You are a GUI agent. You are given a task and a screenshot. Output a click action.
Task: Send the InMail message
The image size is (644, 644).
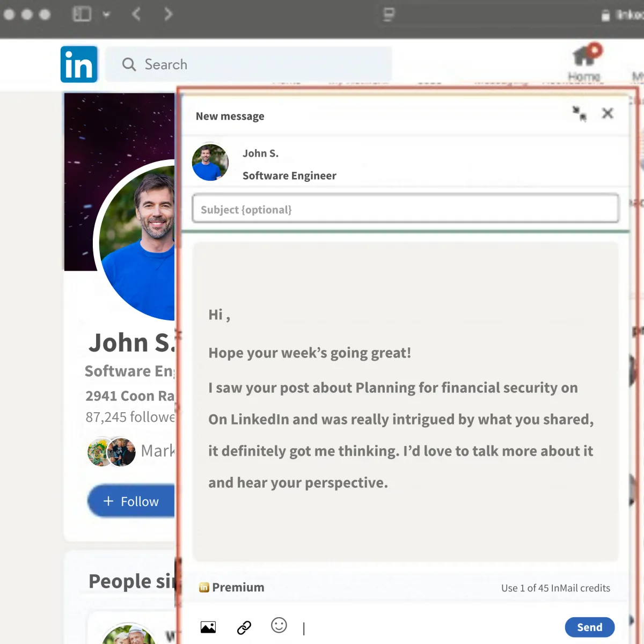(x=590, y=627)
